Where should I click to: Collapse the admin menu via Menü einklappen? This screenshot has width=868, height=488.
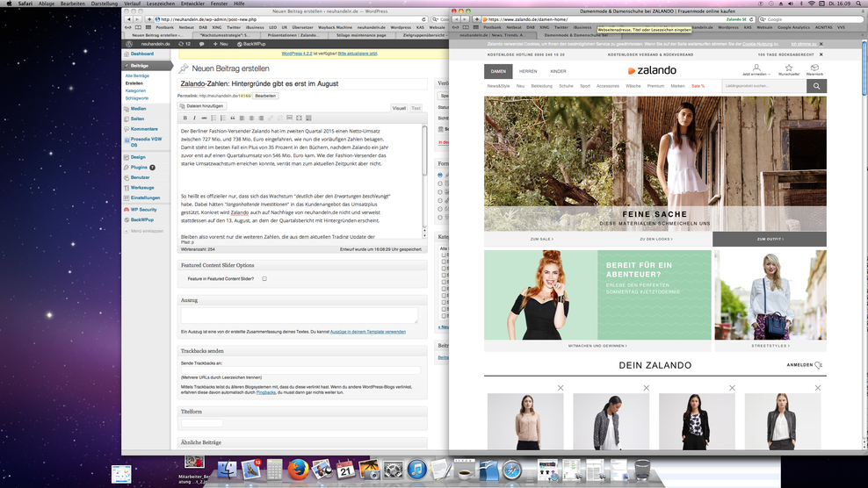point(144,231)
